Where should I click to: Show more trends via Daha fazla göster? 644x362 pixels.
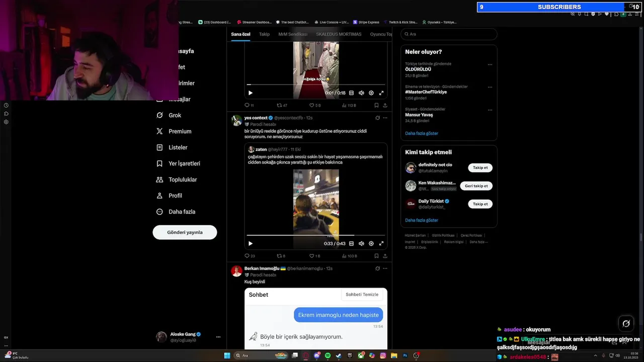click(422, 133)
